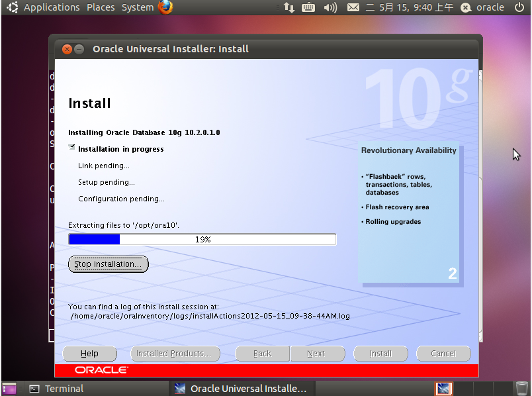The height and width of the screenshot is (396, 532).
Task: Open the Places menu
Action: [x=101, y=7]
